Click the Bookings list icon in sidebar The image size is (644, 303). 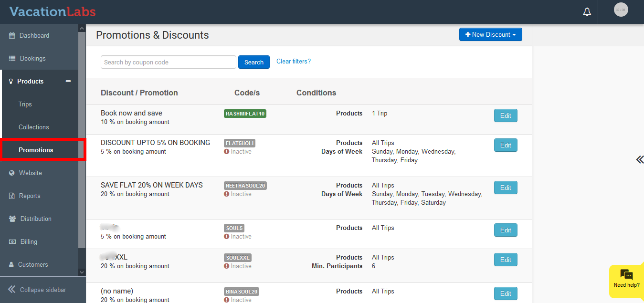(12, 59)
